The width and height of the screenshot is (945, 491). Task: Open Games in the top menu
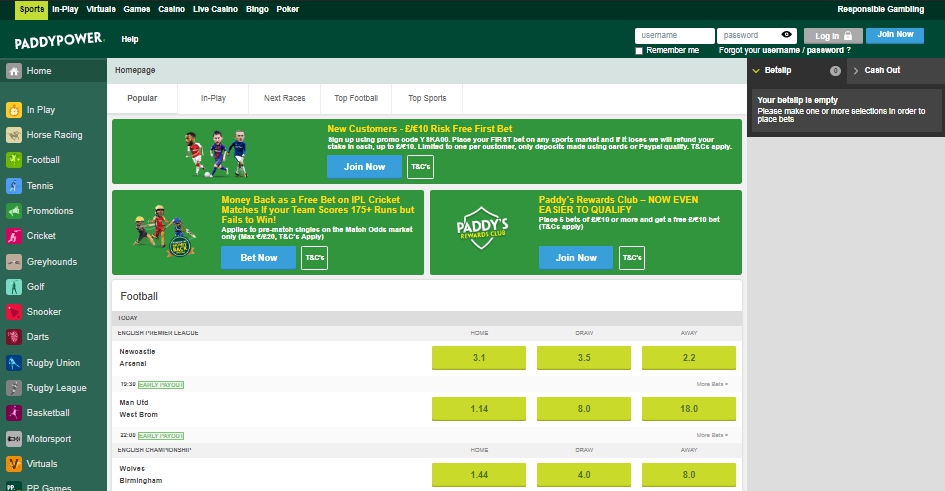coord(137,9)
